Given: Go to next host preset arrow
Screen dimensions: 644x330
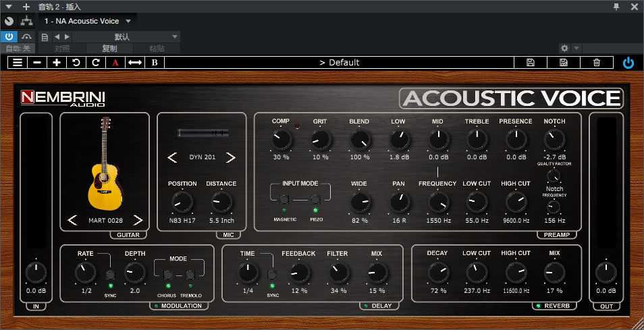Looking at the screenshot, I should pos(67,36).
